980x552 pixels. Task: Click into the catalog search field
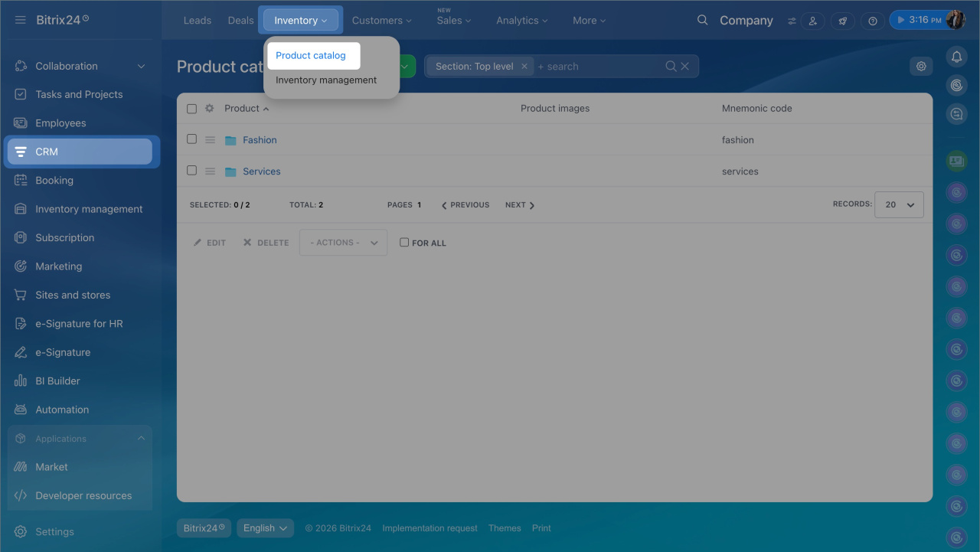tap(597, 67)
